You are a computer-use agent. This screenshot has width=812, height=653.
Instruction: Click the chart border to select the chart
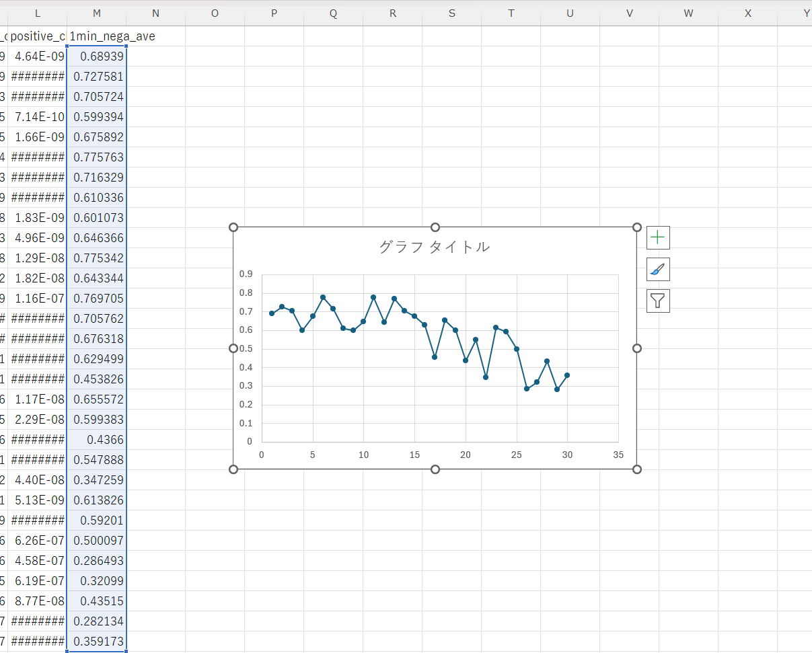click(435, 227)
